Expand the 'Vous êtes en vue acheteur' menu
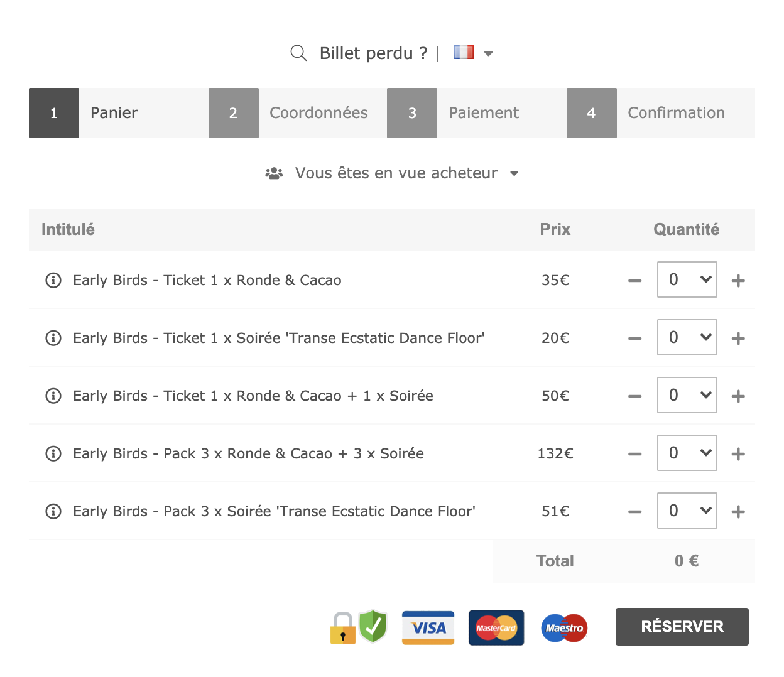Image resolution: width=784 pixels, height=677 pixels. click(x=392, y=173)
